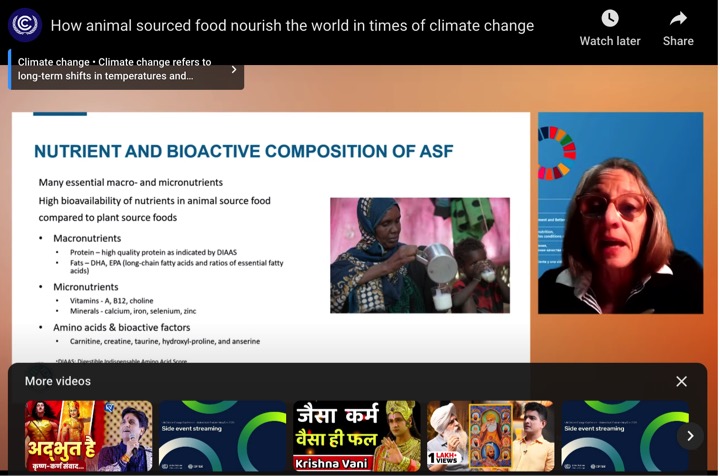The image size is (720, 476).
Task: Open the first Side event streaming thumbnail
Action: point(222,436)
